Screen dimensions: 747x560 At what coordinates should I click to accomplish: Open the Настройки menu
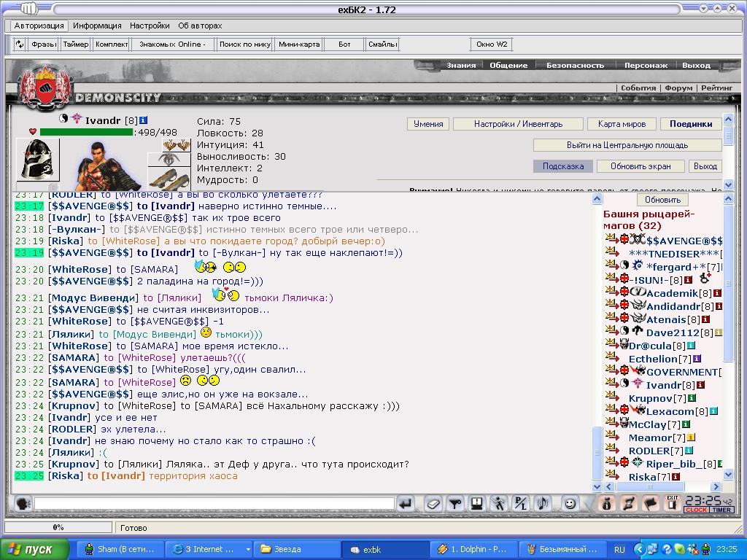pyautogui.click(x=150, y=26)
